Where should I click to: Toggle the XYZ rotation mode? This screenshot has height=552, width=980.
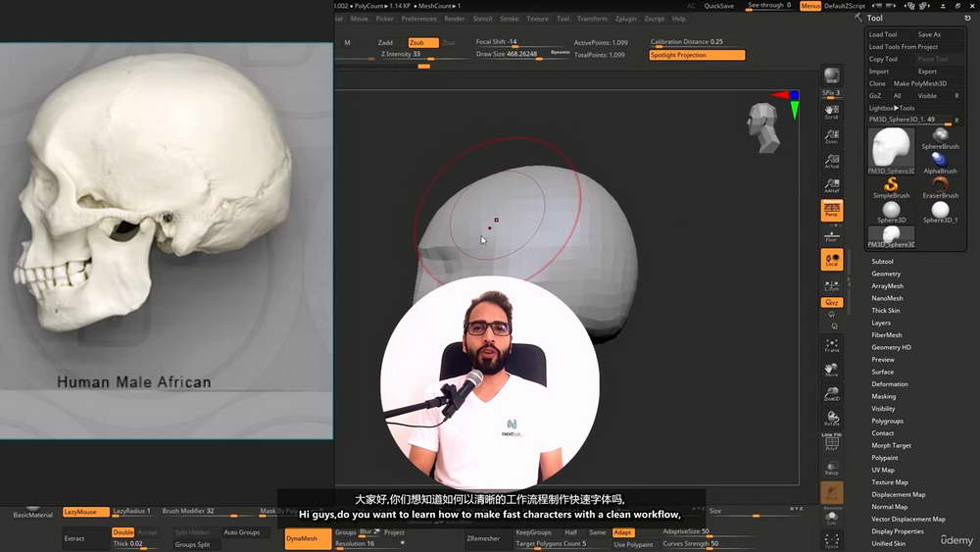[831, 303]
